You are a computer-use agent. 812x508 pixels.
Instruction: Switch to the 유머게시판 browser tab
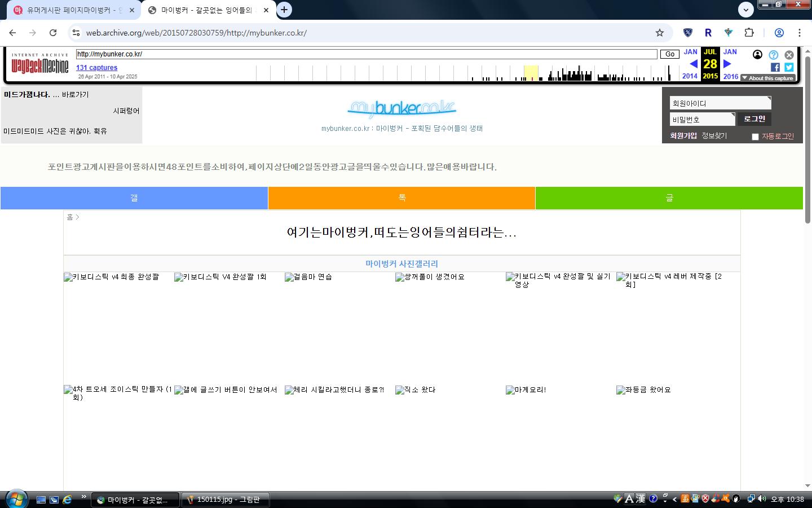(x=73, y=10)
